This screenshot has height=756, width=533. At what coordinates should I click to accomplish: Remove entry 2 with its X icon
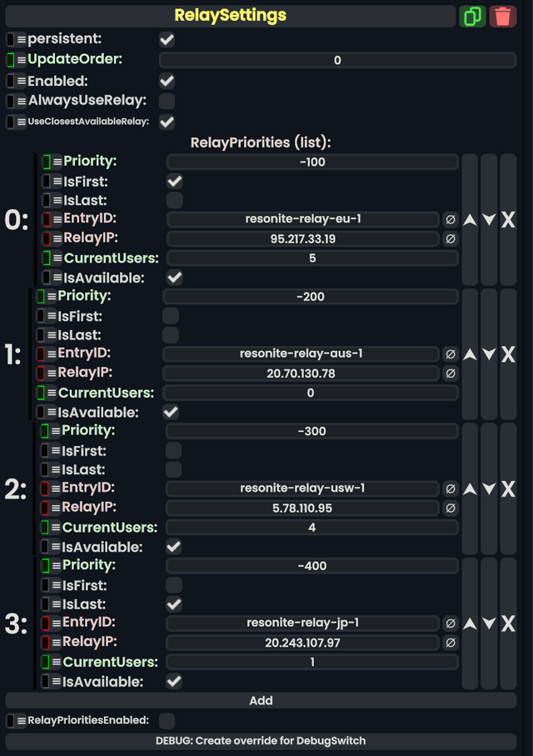coord(508,488)
